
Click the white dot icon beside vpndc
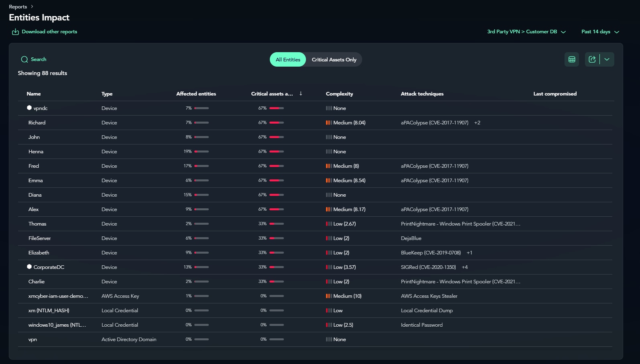29,108
